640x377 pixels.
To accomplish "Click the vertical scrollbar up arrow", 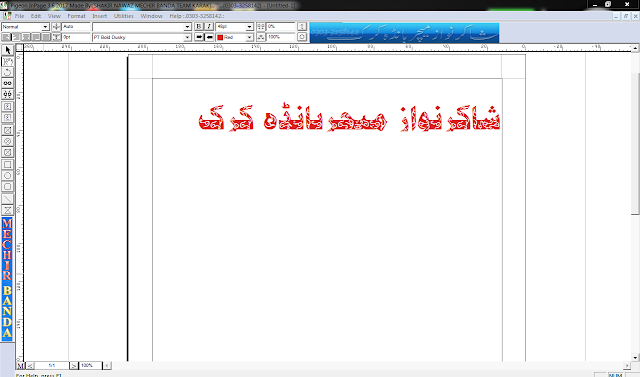I will 635,49.
